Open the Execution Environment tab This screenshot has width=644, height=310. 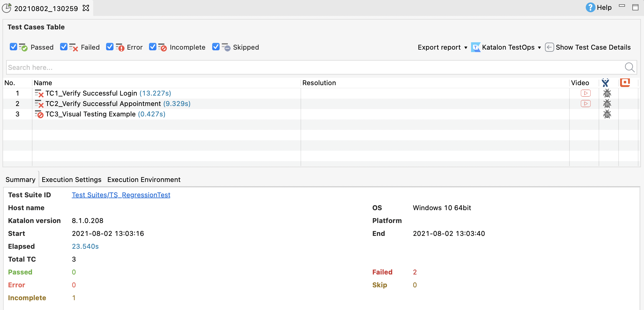(x=144, y=180)
